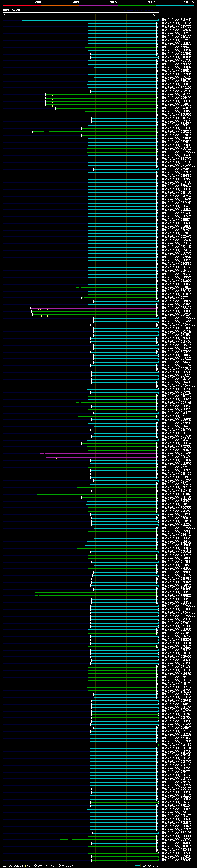Click the =100char. scale legend

147,865
